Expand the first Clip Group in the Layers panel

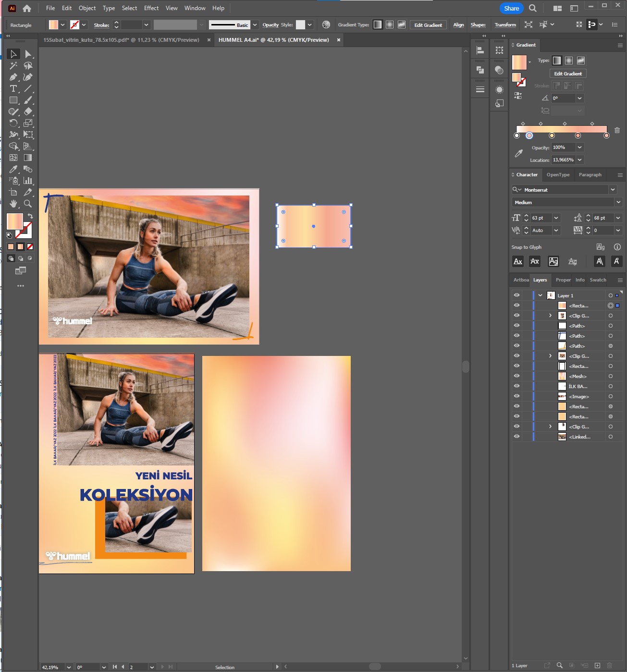click(550, 316)
